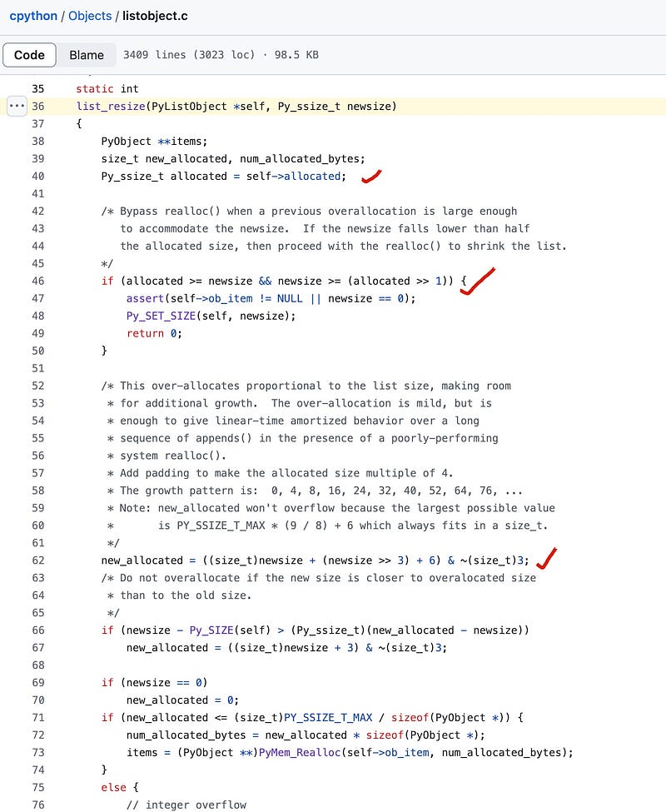Switch to the Blame view tab
This screenshot has width=666, height=812.
(x=87, y=55)
